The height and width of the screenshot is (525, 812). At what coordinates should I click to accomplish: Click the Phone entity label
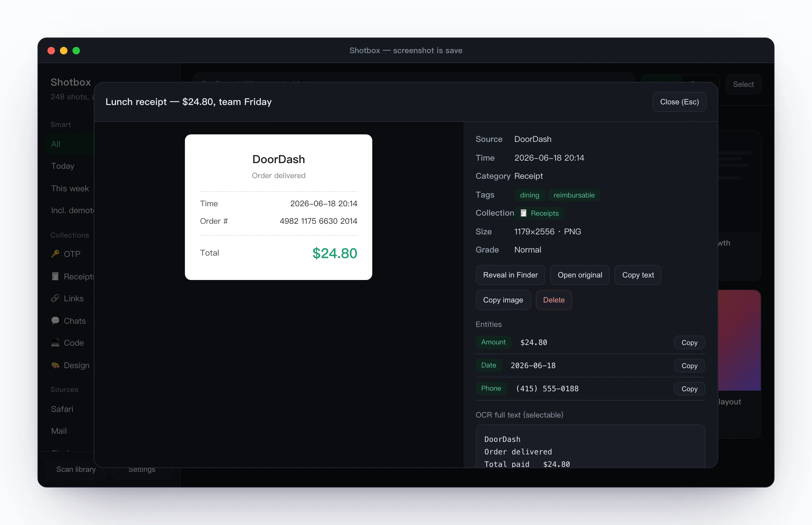pos(491,388)
